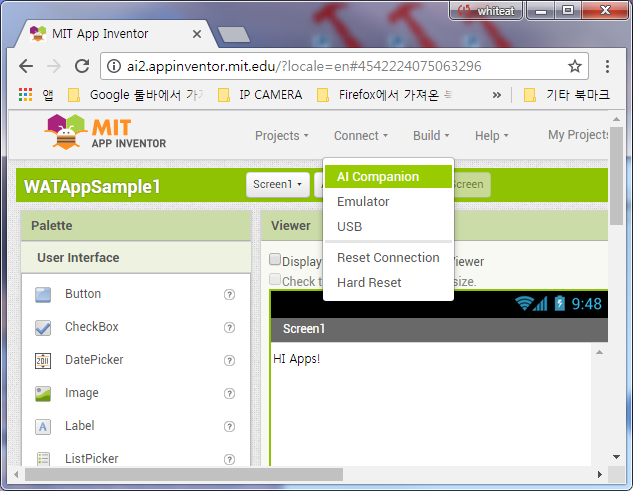The width and height of the screenshot is (633, 491).
Task: Select the ListPicker component icon
Action: [43, 459]
